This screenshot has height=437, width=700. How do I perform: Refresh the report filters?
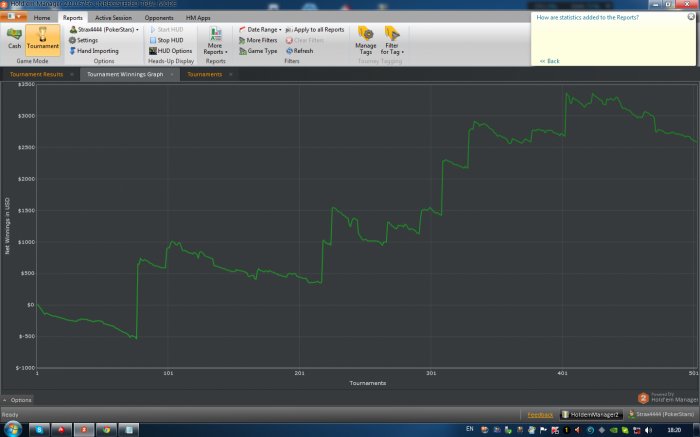[302, 50]
